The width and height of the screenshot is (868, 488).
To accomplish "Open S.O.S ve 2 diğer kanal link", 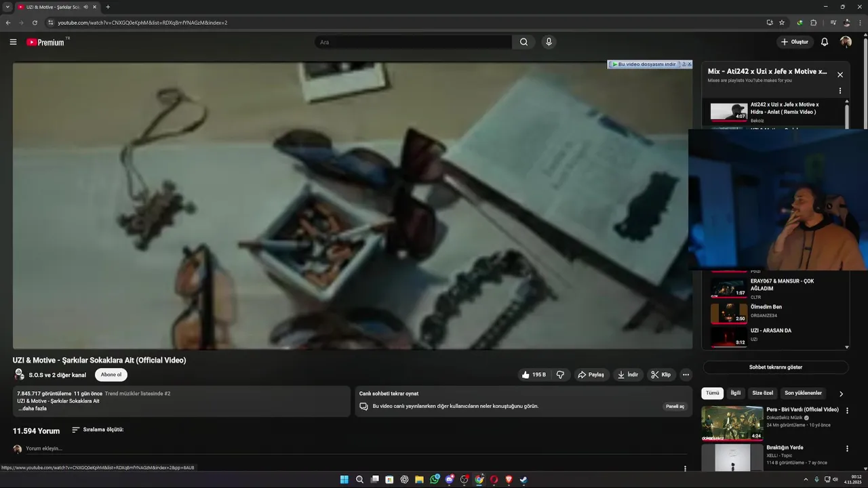I will click(57, 375).
